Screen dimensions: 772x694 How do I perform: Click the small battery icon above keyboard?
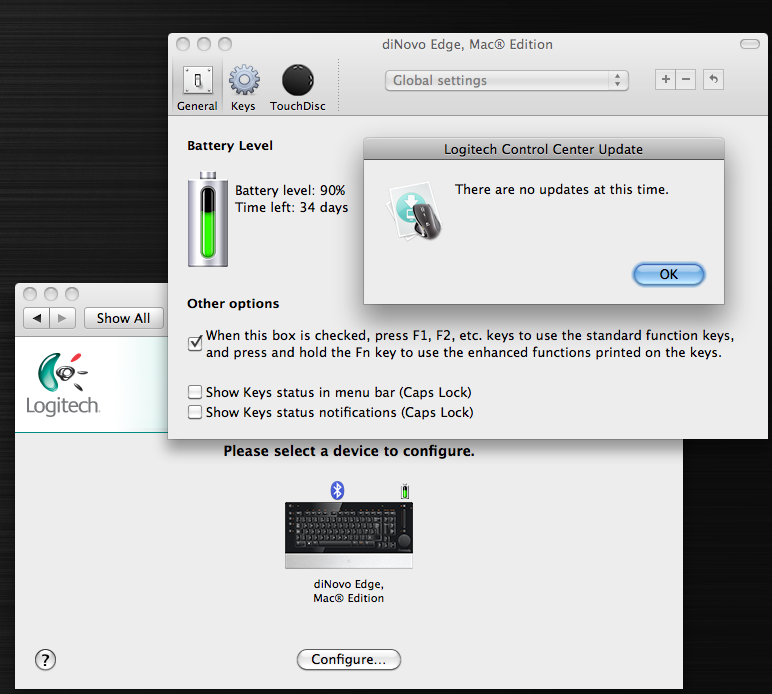tap(405, 491)
